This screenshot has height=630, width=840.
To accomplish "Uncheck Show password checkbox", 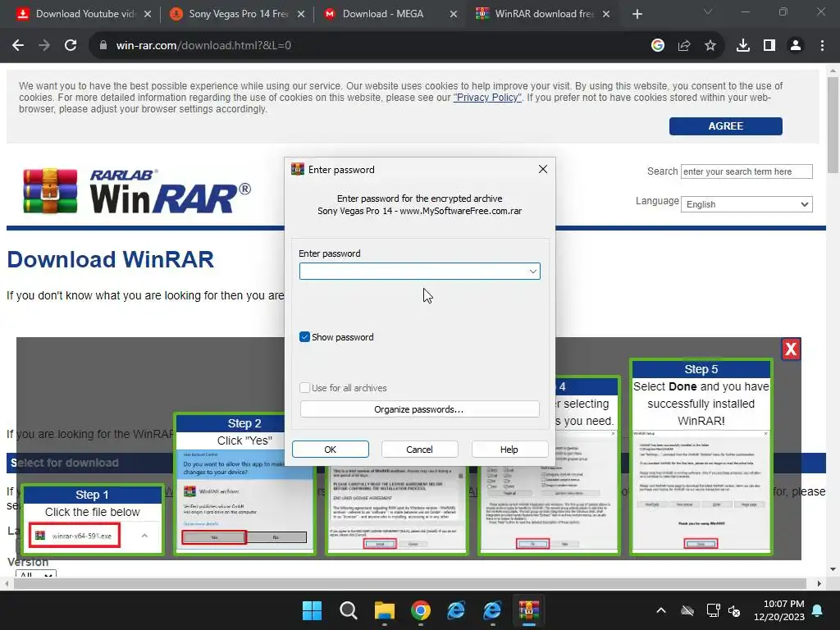I will tap(304, 337).
